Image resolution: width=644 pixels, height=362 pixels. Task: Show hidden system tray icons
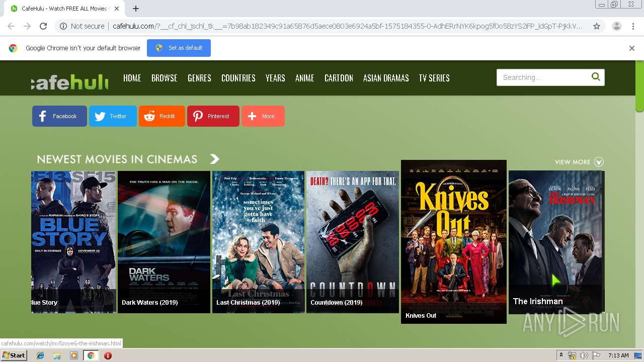tap(561, 355)
